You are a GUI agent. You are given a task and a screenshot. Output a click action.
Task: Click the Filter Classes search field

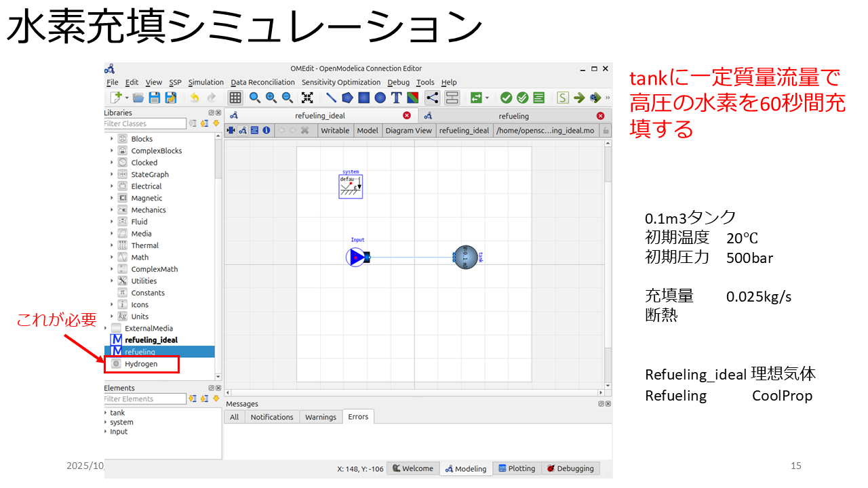pyautogui.click(x=144, y=123)
